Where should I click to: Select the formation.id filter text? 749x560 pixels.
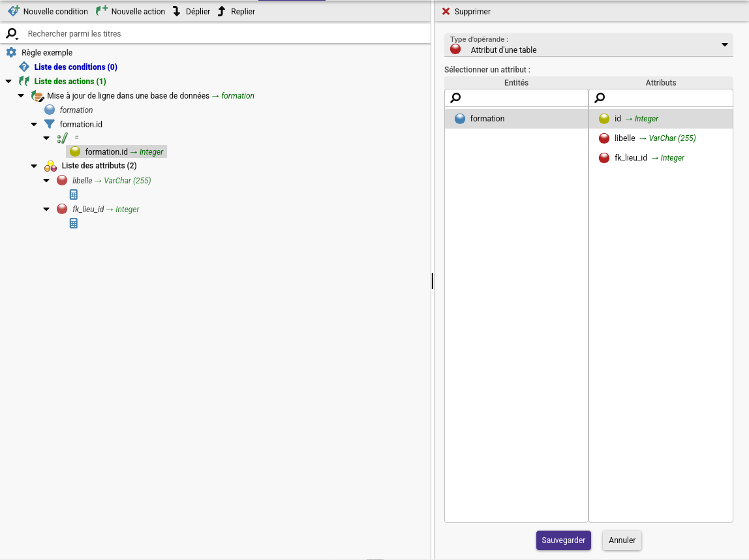click(81, 124)
